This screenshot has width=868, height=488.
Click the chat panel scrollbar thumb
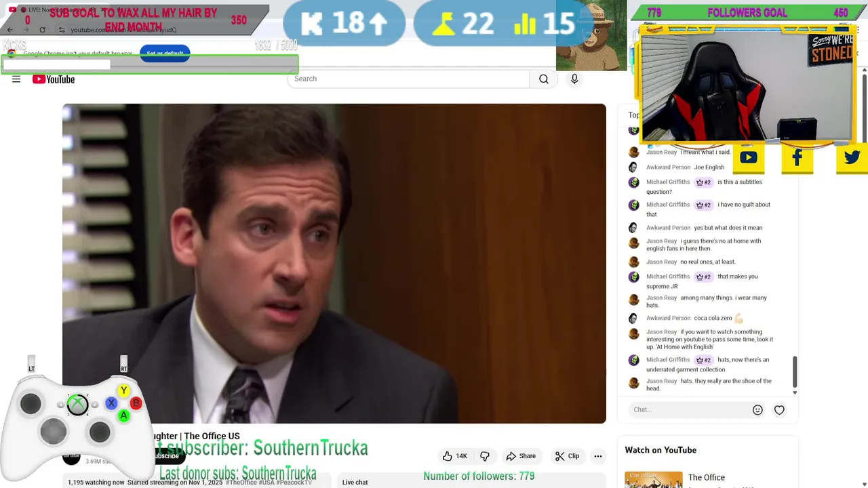pyautogui.click(x=795, y=371)
